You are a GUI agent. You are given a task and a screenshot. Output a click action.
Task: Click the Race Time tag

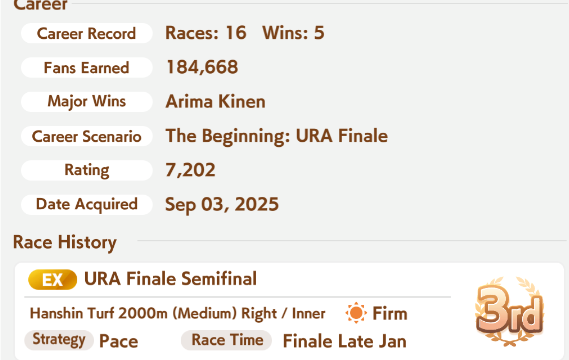point(226,340)
